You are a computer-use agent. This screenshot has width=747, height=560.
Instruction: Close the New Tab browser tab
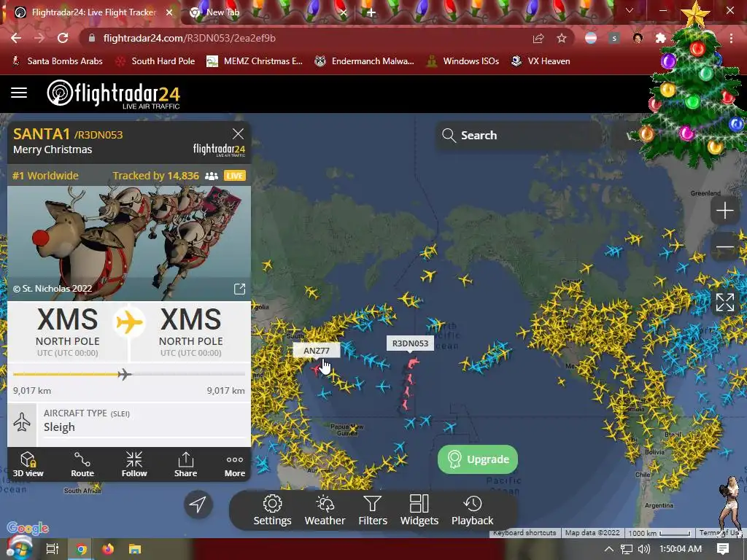[x=344, y=12]
